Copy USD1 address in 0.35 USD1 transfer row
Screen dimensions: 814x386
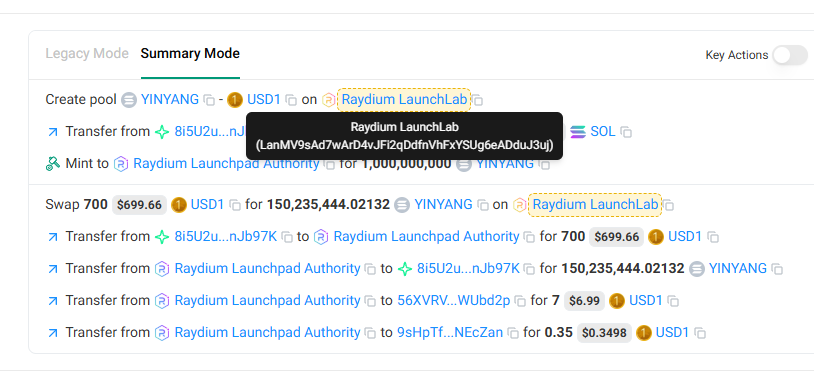point(700,333)
